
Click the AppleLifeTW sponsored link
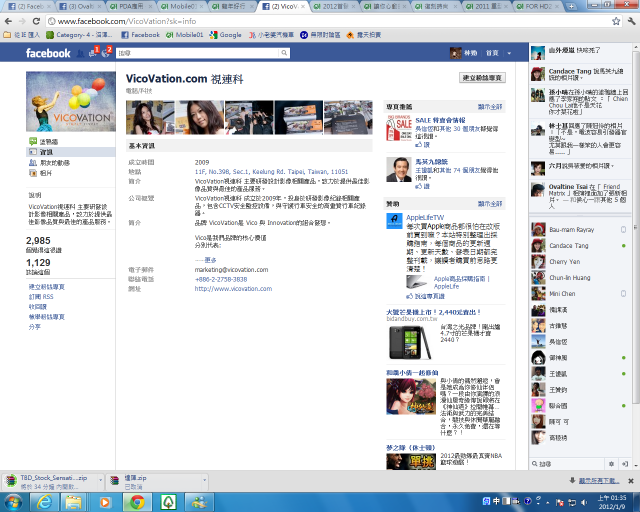[x=425, y=218]
